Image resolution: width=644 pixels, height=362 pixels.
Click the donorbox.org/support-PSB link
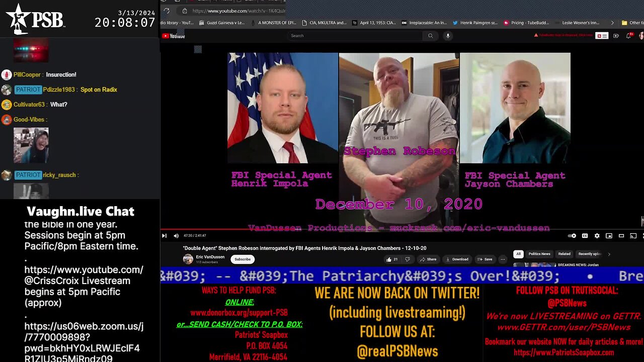239,313
